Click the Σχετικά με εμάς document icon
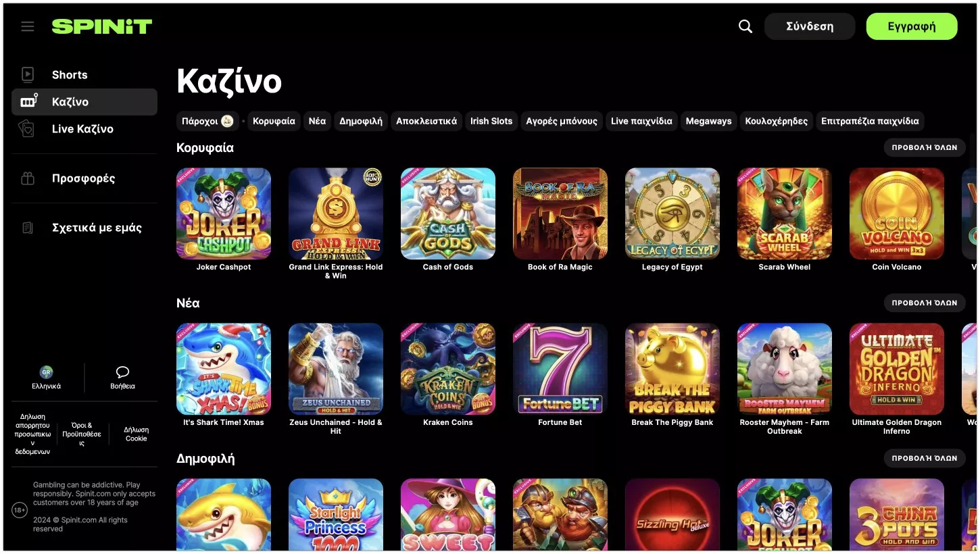The width and height of the screenshot is (980, 554). (28, 228)
